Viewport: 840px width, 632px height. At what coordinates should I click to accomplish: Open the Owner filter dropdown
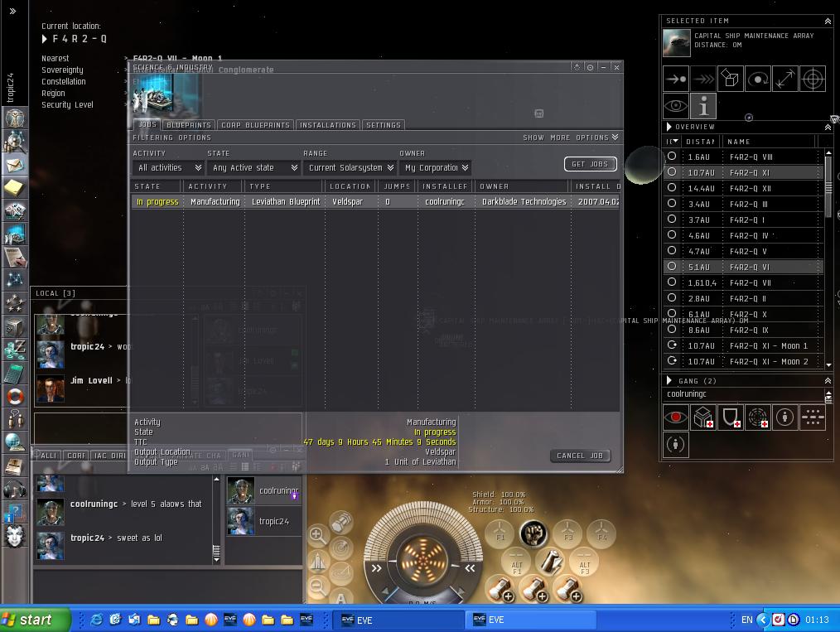[x=435, y=167]
